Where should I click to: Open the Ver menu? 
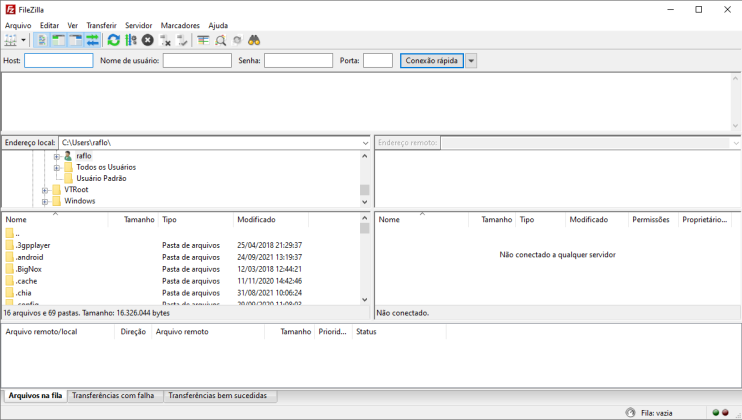click(72, 26)
